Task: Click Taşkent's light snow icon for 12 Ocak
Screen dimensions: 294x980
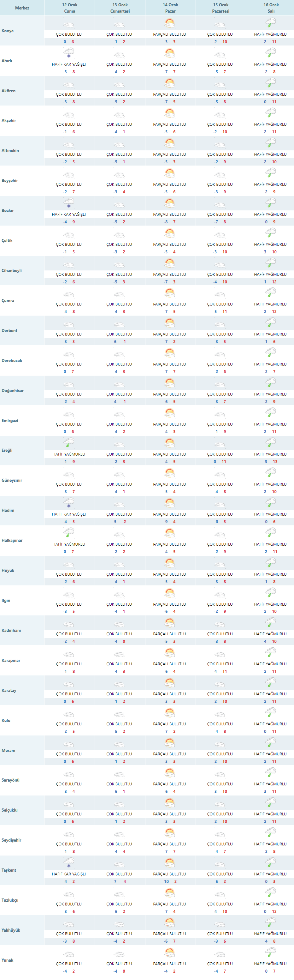Action: 69,863
